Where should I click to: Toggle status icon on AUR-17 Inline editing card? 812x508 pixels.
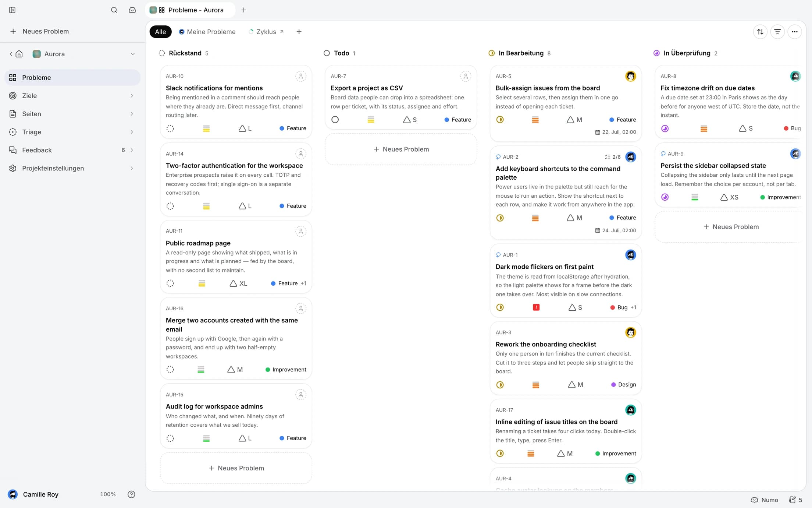(x=500, y=454)
